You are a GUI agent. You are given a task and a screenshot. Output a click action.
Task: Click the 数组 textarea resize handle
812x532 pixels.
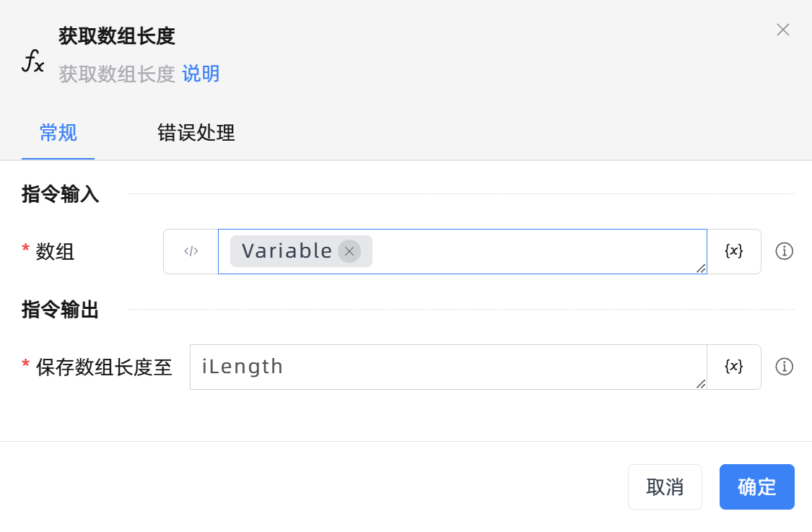[x=701, y=269]
